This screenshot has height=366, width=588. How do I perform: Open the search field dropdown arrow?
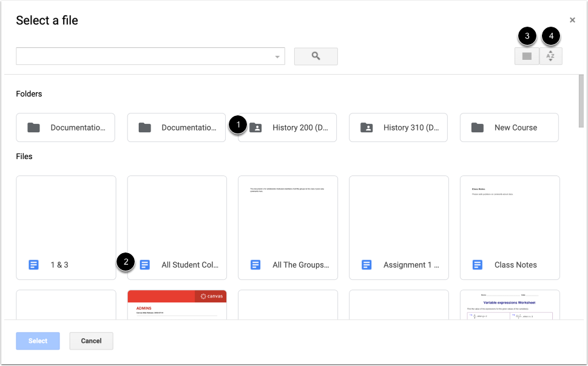(277, 56)
